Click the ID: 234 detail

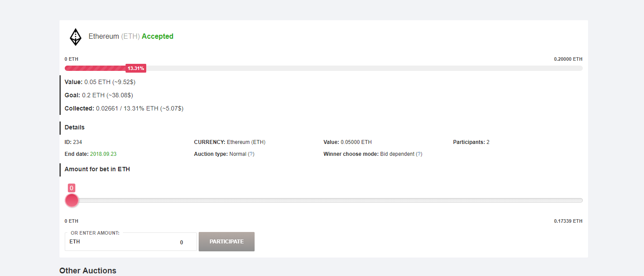[x=73, y=142]
